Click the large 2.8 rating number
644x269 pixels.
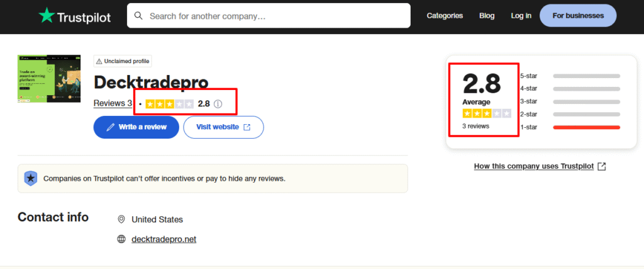482,84
